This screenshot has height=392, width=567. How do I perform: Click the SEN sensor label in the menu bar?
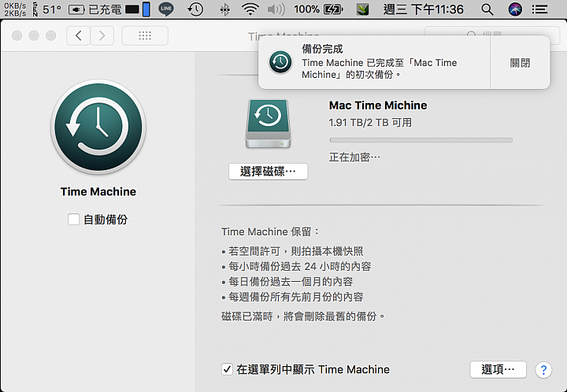[35, 9]
